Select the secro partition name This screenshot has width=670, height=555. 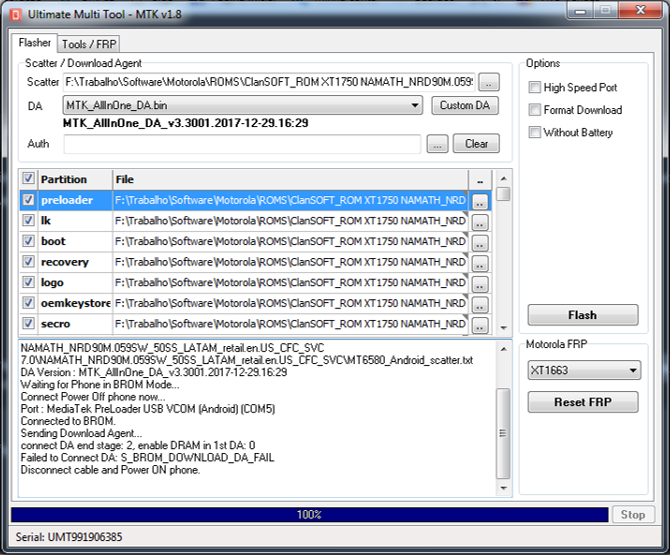[56, 324]
